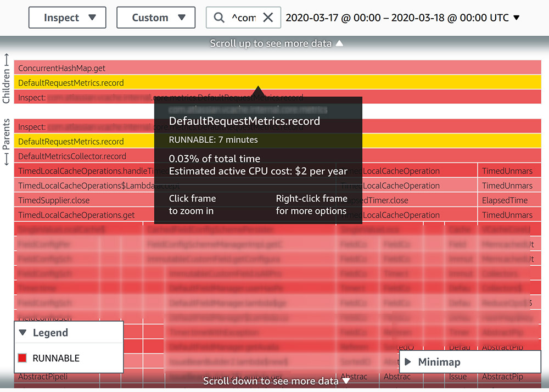The width and height of the screenshot is (549, 392).
Task: Select DefaultRequestMetrics.record frame in the Parents section
Action: (x=277, y=141)
